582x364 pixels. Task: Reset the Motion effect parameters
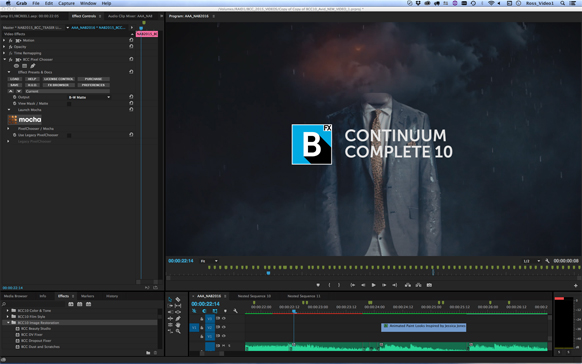pyautogui.click(x=131, y=40)
